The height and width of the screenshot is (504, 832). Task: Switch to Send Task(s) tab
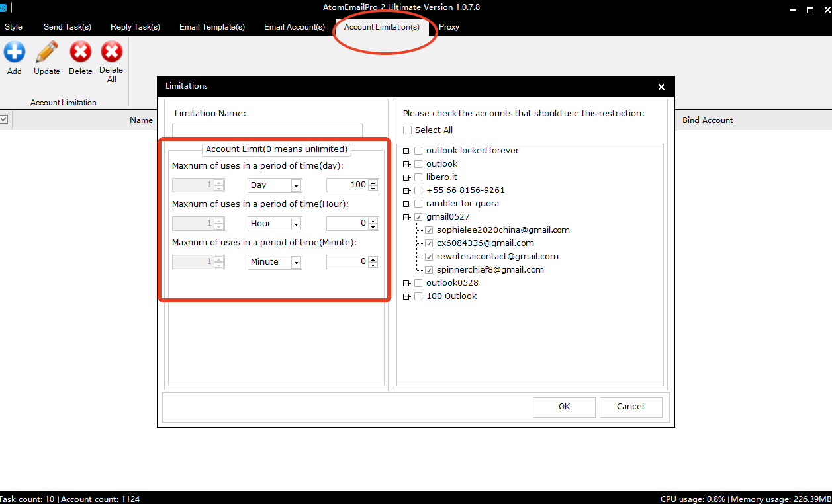[x=68, y=27]
